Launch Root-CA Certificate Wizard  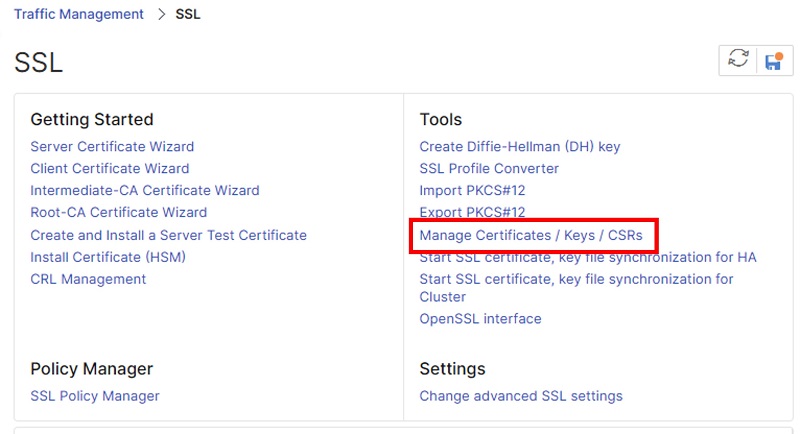(x=119, y=213)
